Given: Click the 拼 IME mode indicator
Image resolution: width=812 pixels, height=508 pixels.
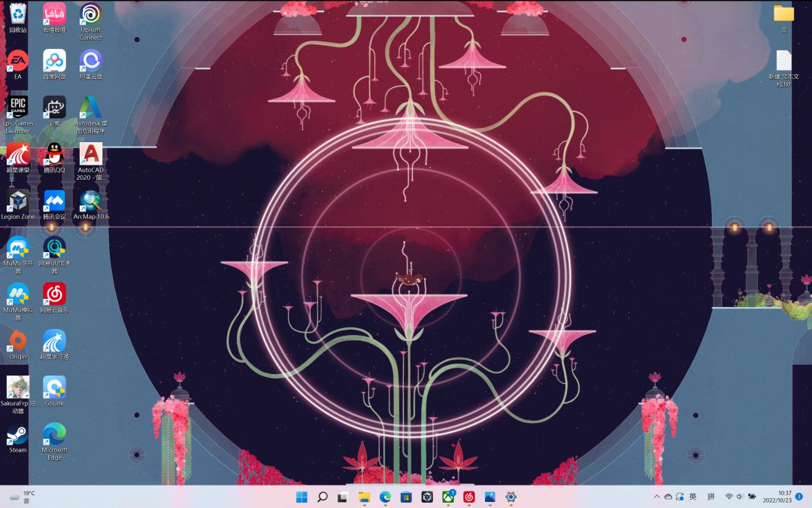Looking at the screenshot, I should click(711, 497).
